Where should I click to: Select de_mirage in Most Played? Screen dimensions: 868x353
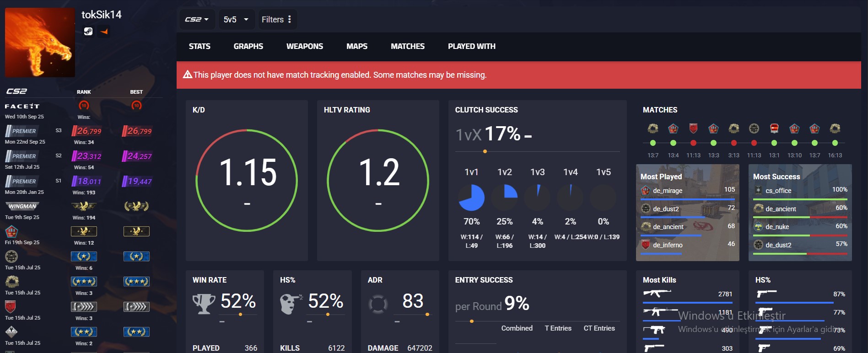[x=688, y=192]
